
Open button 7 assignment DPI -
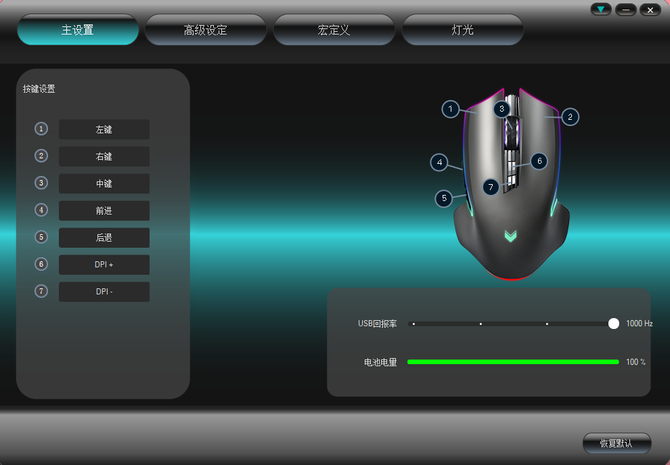[x=104, y=292]
